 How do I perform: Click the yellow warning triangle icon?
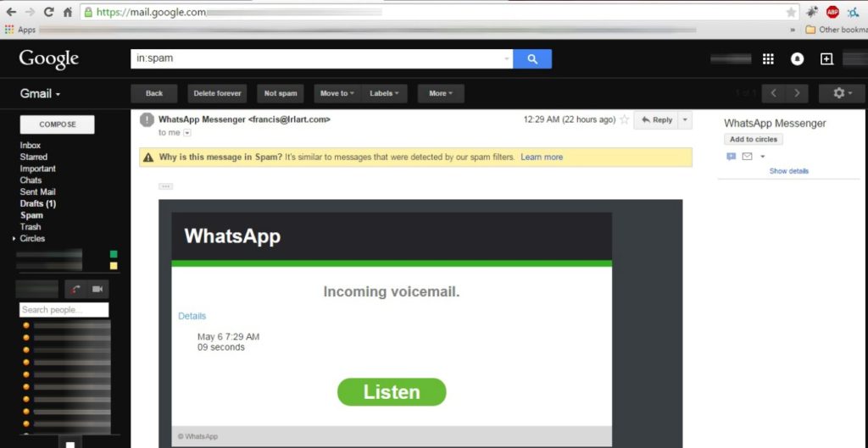pos(148,158)
